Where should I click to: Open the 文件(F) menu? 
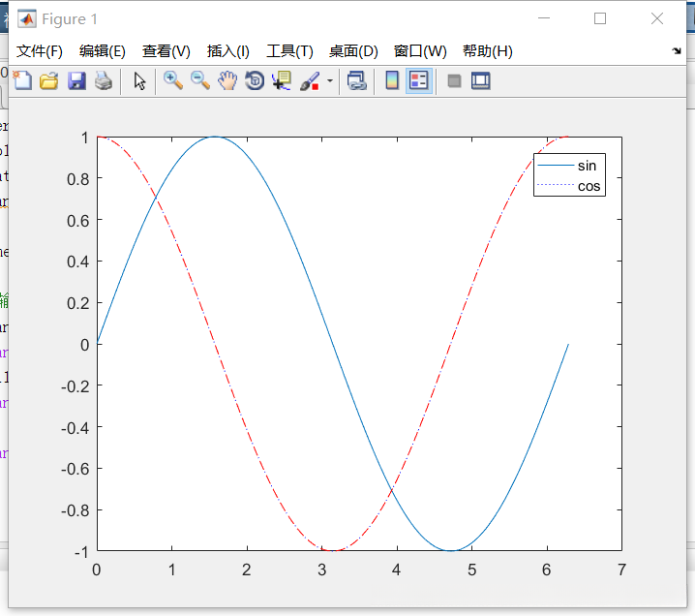pos(40,51)
